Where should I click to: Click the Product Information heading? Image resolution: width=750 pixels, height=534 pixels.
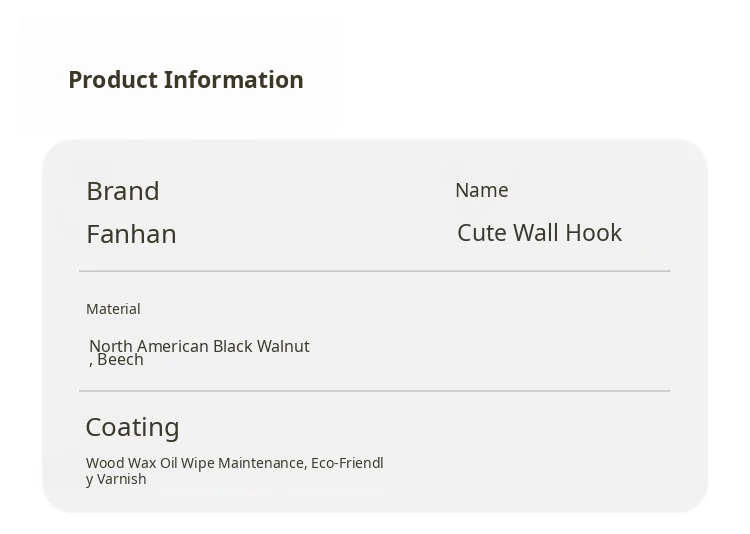coord(185,80)
